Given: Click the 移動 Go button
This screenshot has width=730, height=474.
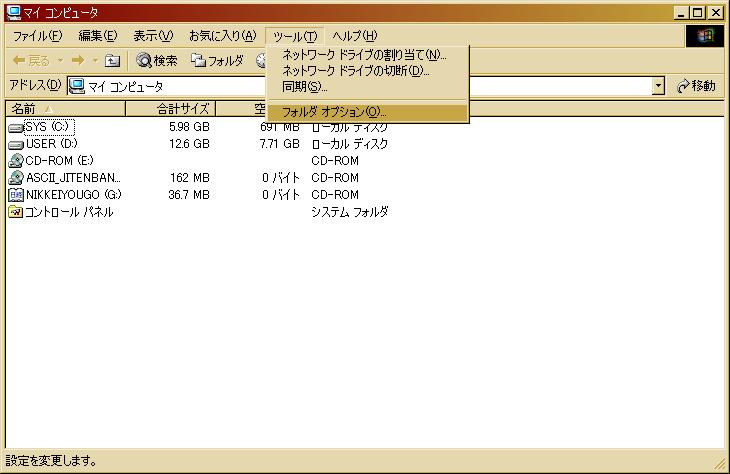Looking at the screenshot, I should [696, 86].
